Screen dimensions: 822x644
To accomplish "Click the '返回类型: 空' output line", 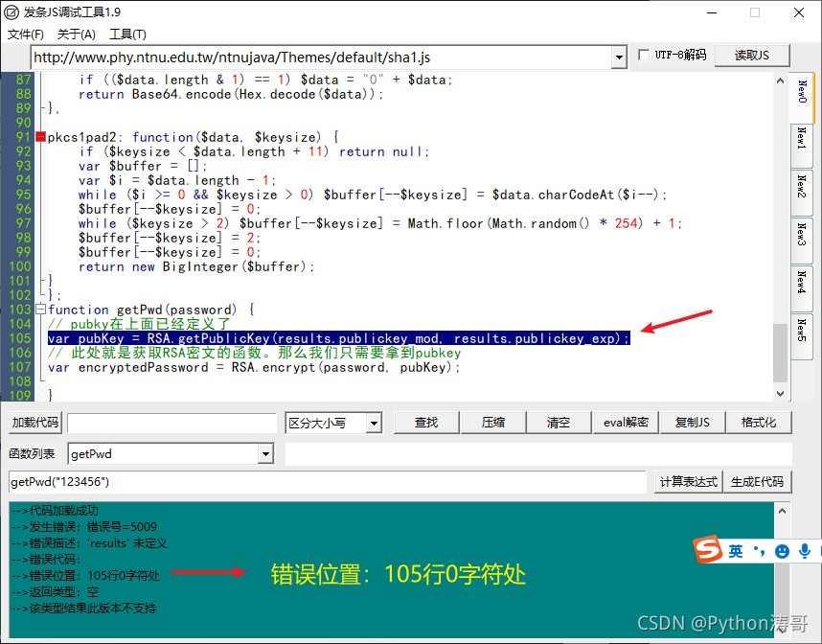I will pyautogui.click(x=55, y=591).
